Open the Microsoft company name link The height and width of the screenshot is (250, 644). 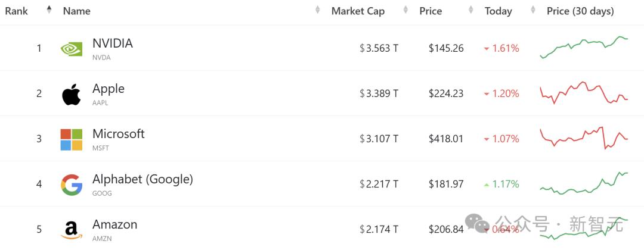[x=118, y=134]
